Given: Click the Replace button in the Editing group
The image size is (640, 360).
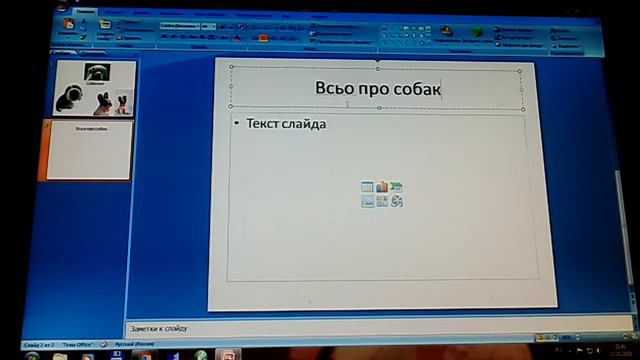Looking at the screenshot, I should tap(565, 38).
